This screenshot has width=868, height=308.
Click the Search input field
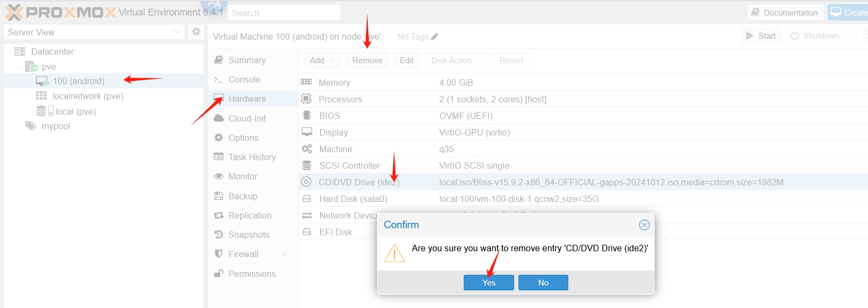coord(284,13)
